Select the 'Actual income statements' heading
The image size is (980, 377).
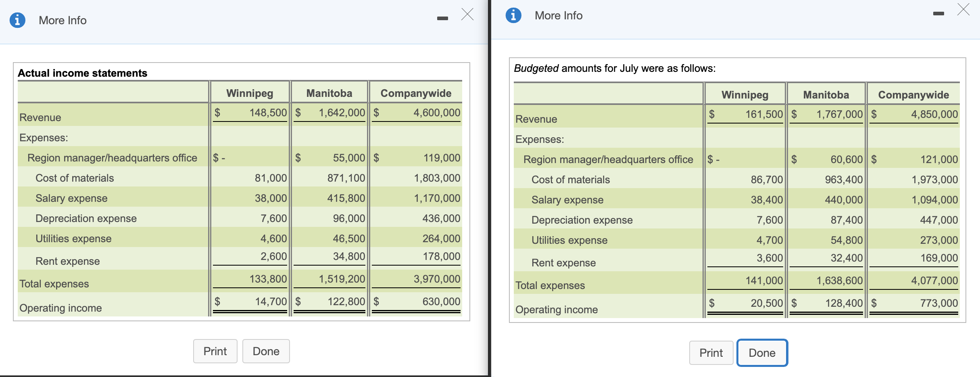click(x=82, y=73)
